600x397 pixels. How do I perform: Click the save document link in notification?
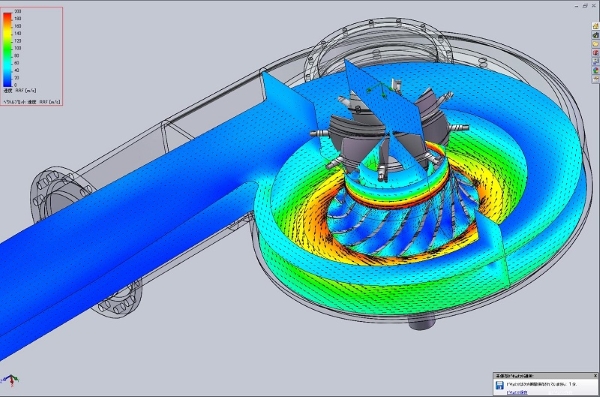[517, 392]
